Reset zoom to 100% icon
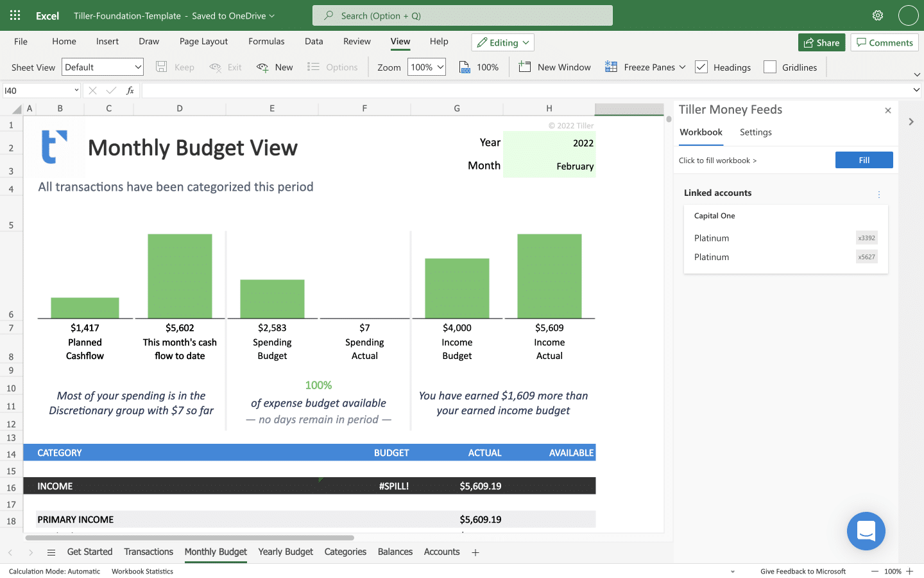924x578 pixels. coord(465,67)
